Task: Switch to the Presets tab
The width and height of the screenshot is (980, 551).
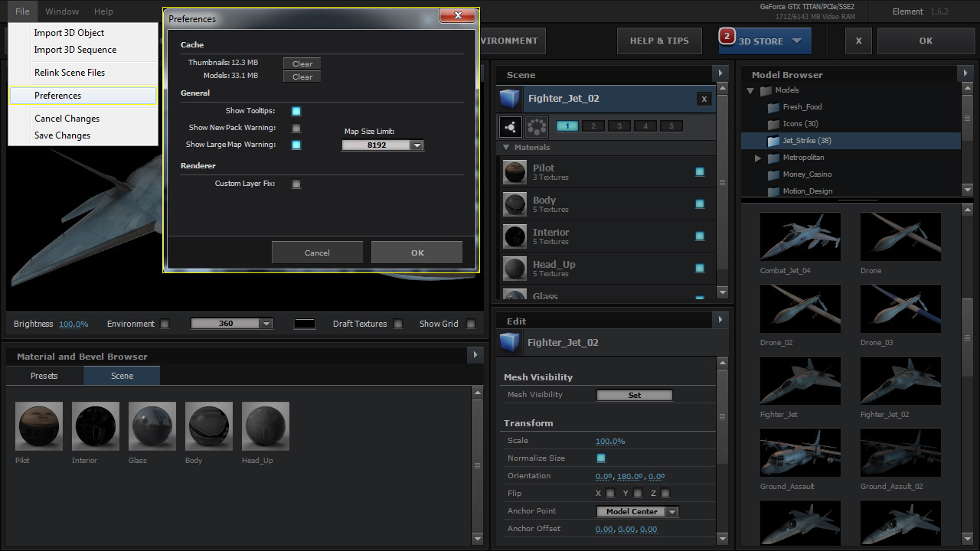Action: pyautogui.click(x=44, y=376)
